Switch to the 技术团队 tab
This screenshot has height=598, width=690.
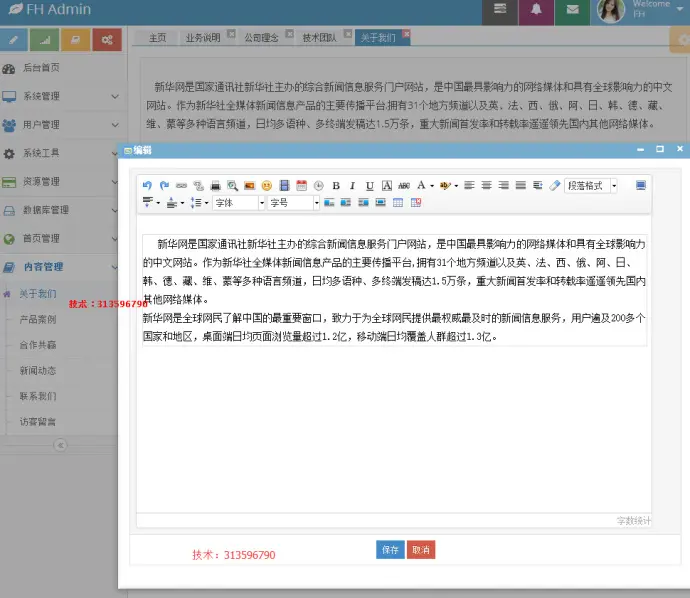coord(319,38)
